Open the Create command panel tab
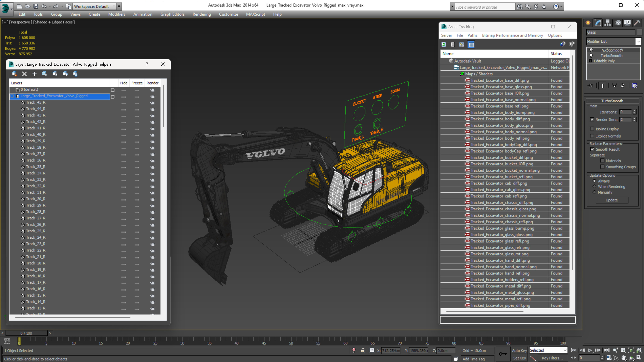The height and width of the screenshot is (362, 644). [x=588, y=23]
